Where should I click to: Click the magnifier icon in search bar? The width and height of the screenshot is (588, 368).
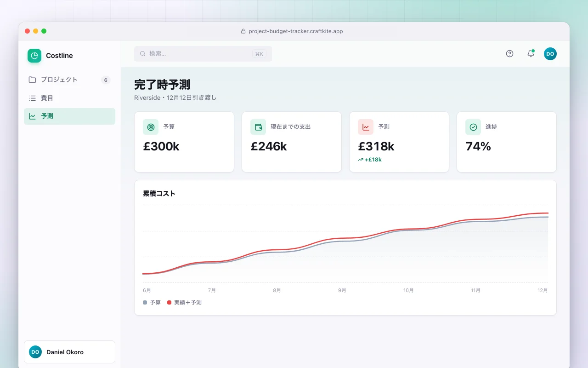tap(143, 54)
